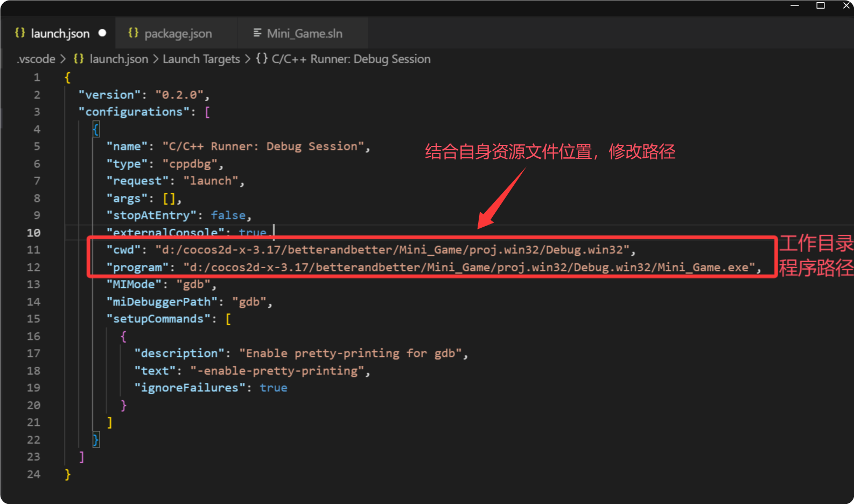Screen dimensions: 854x504
Task: Click the breadcrumb chevron after Launch Targets
Action: pyautogui.click(x=248, y=59)
